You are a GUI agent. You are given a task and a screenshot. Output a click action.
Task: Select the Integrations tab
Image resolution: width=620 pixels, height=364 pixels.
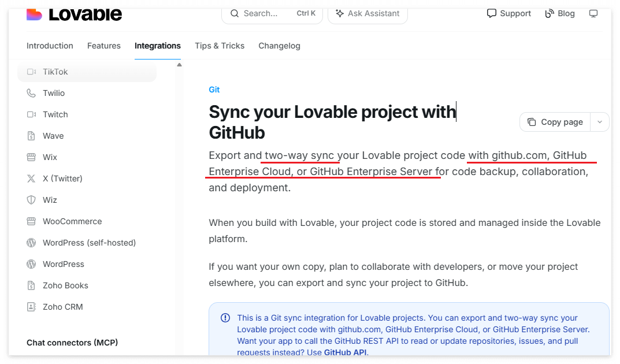[157, 46]
